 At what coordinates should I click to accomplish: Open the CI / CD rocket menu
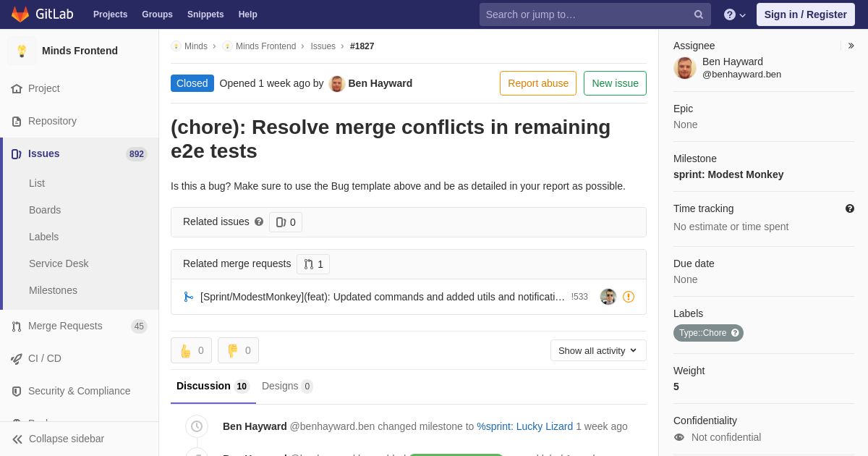coord(17,358)
